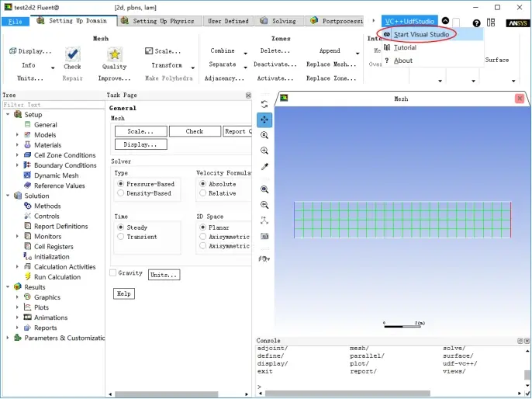
Task: Select the probe picker tool
Action: click(264, 166)
